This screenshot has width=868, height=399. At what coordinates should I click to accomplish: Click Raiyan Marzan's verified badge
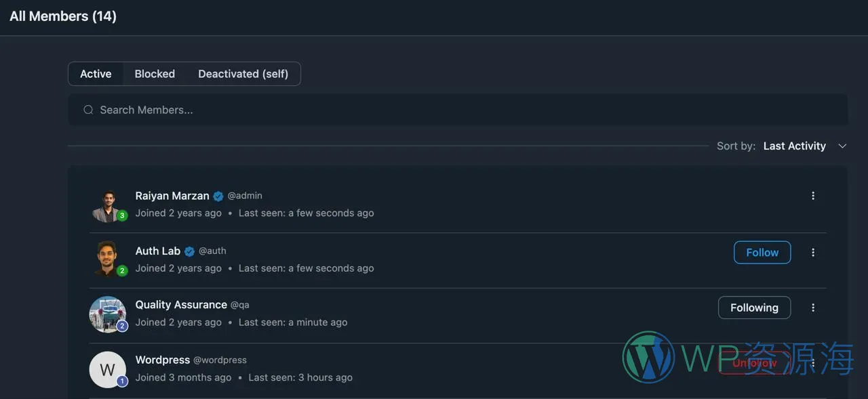point(218,196)
